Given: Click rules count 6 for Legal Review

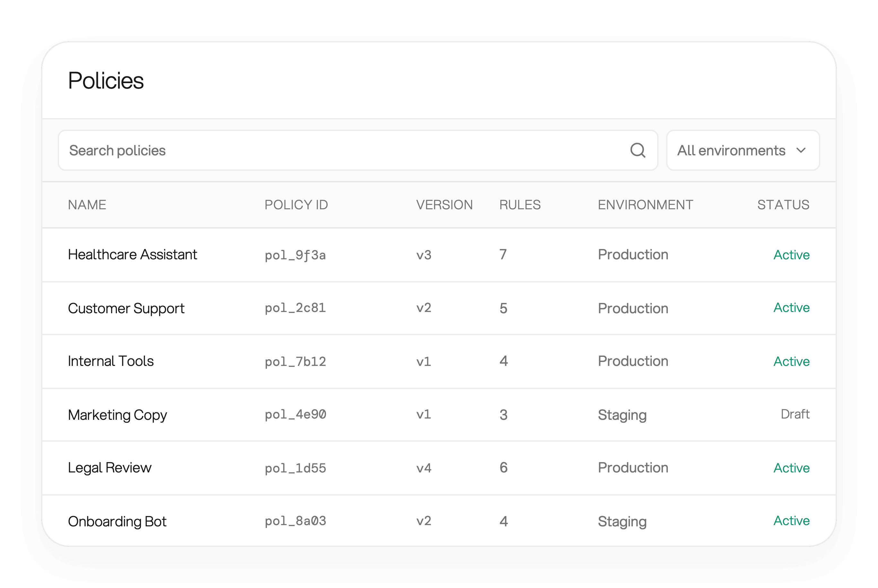Looking at the screenshot, I should pos(504,468).
